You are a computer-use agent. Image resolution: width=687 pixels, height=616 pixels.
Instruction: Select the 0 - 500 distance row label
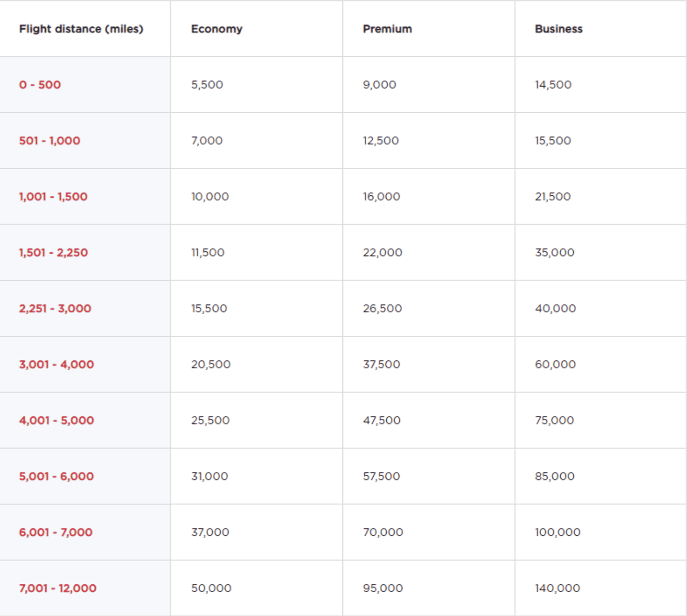[x=40, y=85]
